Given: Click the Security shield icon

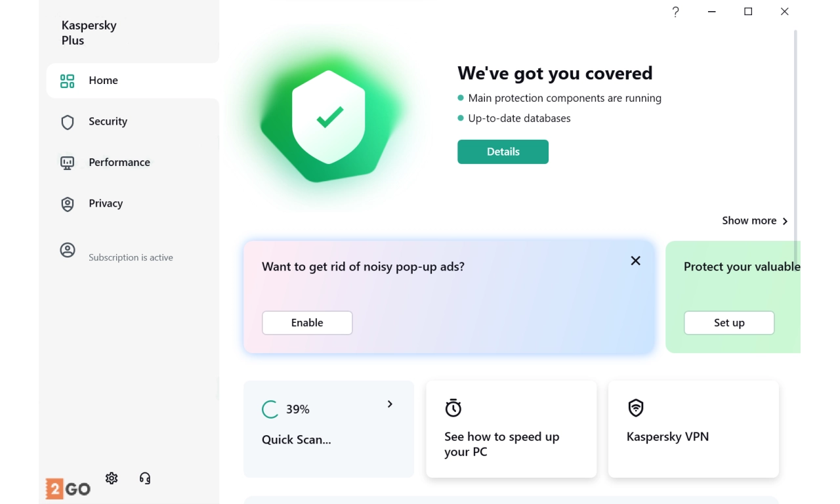Looking at the screenshot, I should (67, 122).
